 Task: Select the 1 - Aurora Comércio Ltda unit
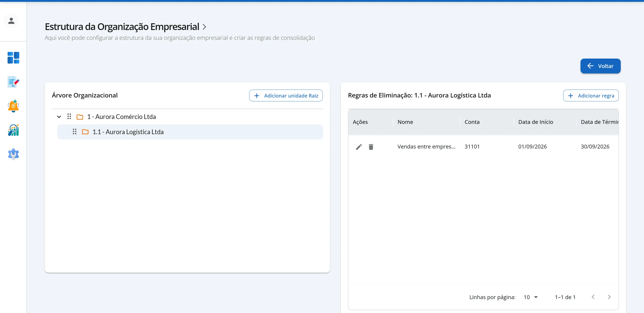(121, 117)
